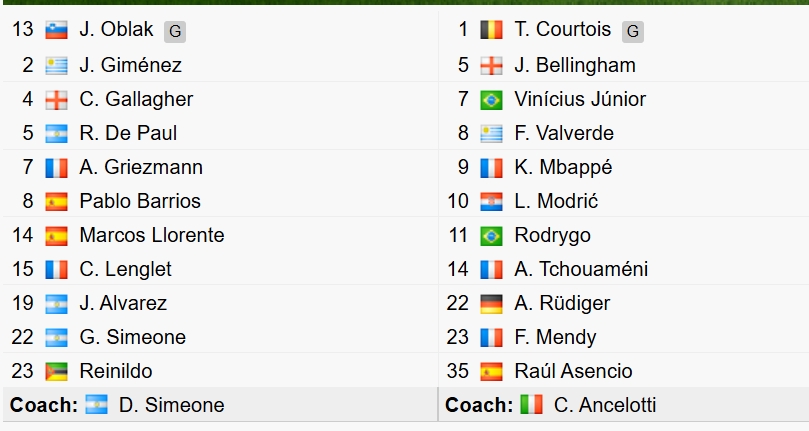Click coach name D. Simeone
The width and height of the screenshot is (809, 431).
pyautogui.click(x=171, y=405)
